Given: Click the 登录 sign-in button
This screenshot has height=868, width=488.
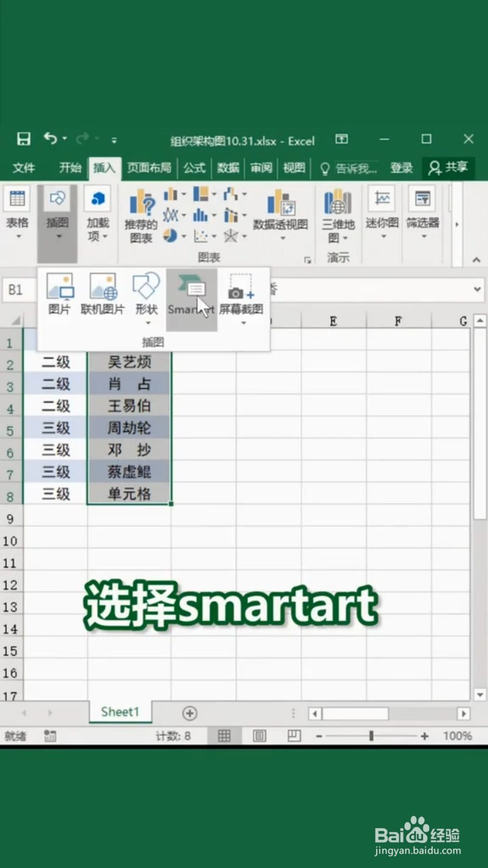Looking at the screenshot, I should tap(401, 168).
